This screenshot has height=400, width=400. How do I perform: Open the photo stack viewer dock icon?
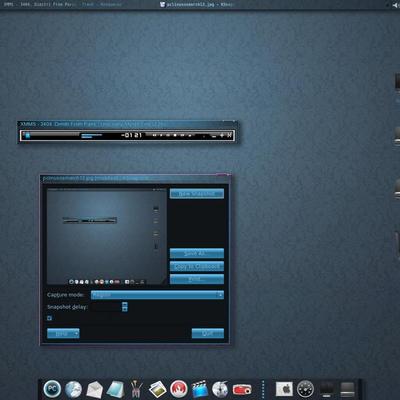click(x=157, y=389)
